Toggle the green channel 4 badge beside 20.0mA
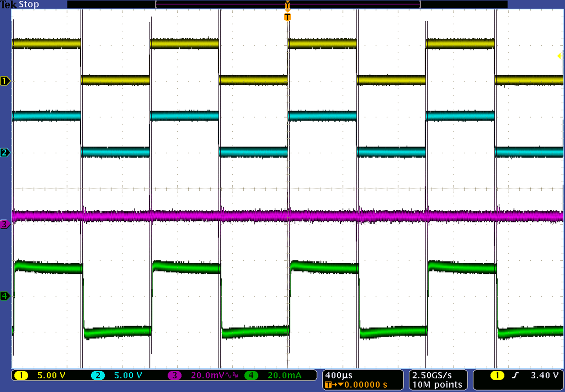 pyautogui.click(x=251, y=375)
